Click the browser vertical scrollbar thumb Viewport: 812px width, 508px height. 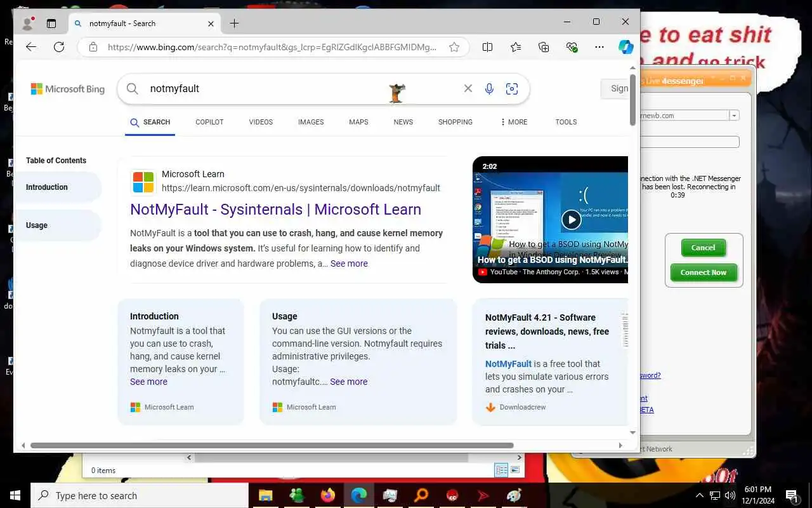click(632, 100)
